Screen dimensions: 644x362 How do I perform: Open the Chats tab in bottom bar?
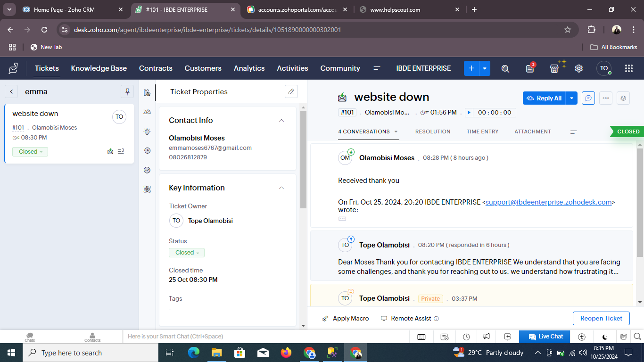pos(30,337)
